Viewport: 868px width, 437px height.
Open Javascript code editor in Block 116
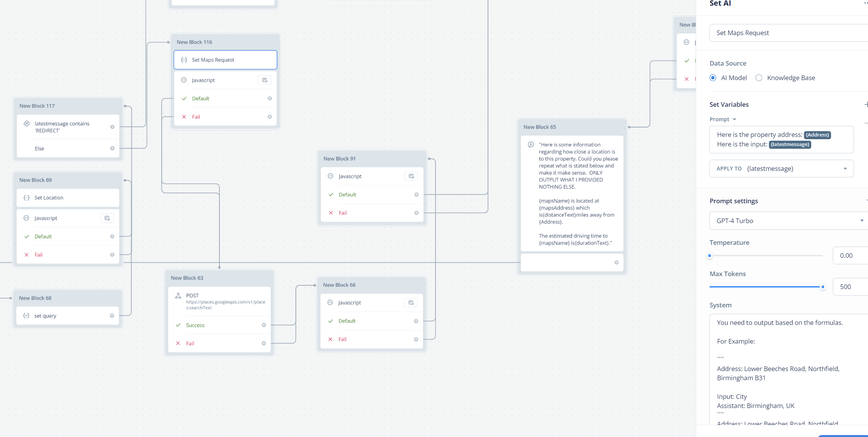tap(264, 80)
